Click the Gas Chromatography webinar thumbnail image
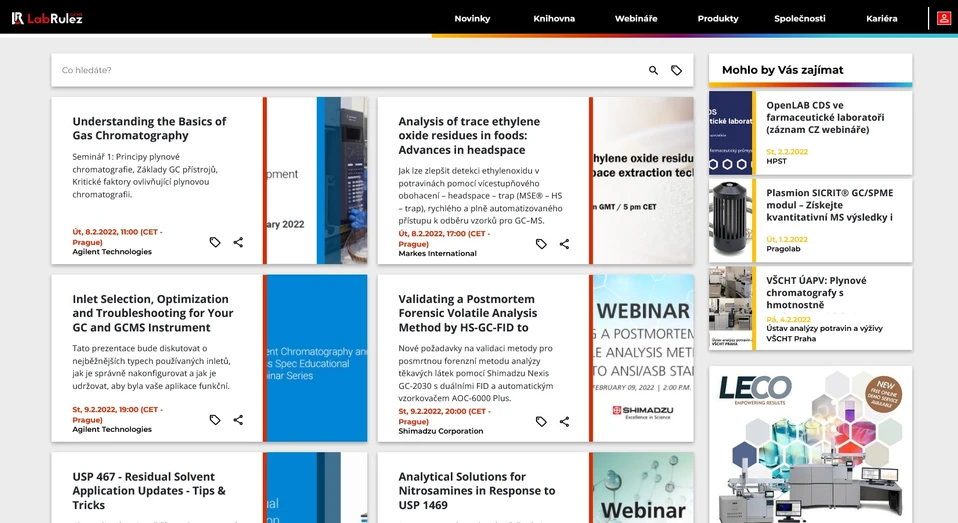 point(317,180)
